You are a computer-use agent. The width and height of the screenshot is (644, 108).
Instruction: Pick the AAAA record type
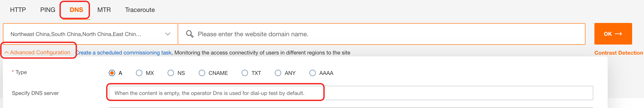[313, 73]
